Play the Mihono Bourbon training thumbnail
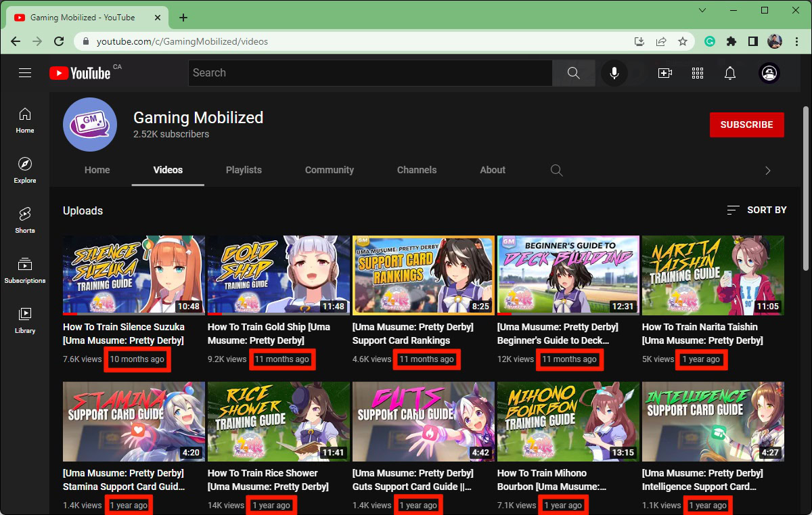Screen dimensions: 812x515 tap(568, 422)
